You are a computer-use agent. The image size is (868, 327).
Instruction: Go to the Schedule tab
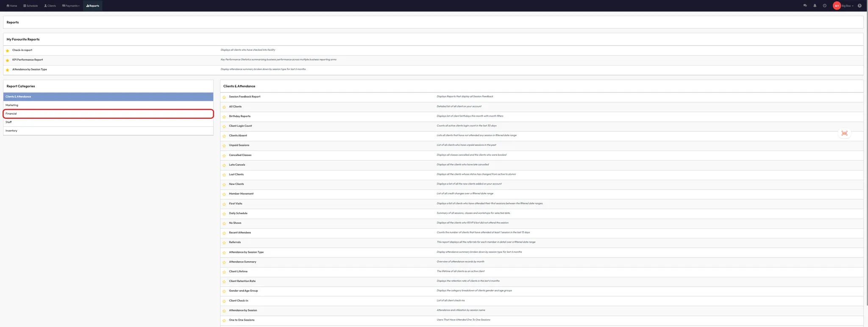pos(31,6)
